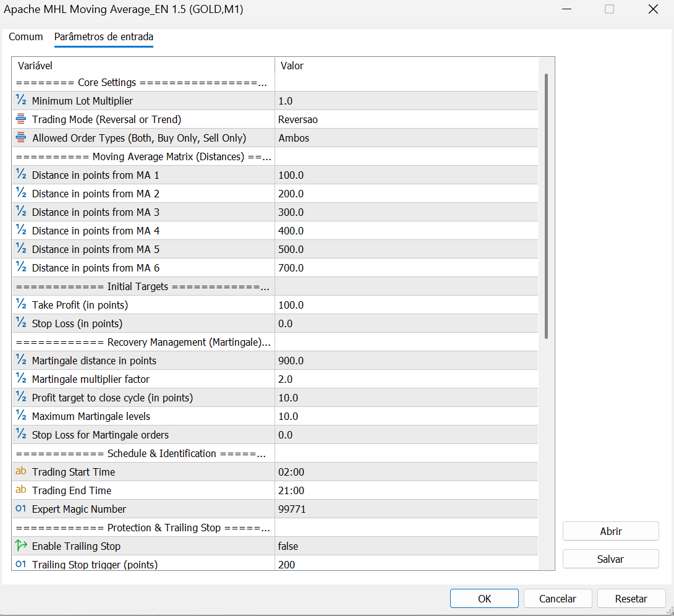This screenshot has height=616, width=674.
Task: Toggle the Enable Trailing Stop false value
Action: click(405, 546)
